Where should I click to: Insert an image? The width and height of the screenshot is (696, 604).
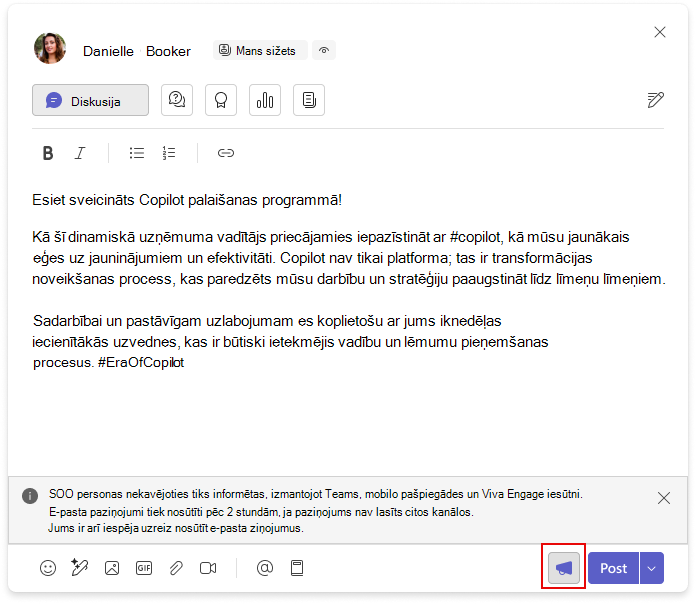click(x=112, y=568)
